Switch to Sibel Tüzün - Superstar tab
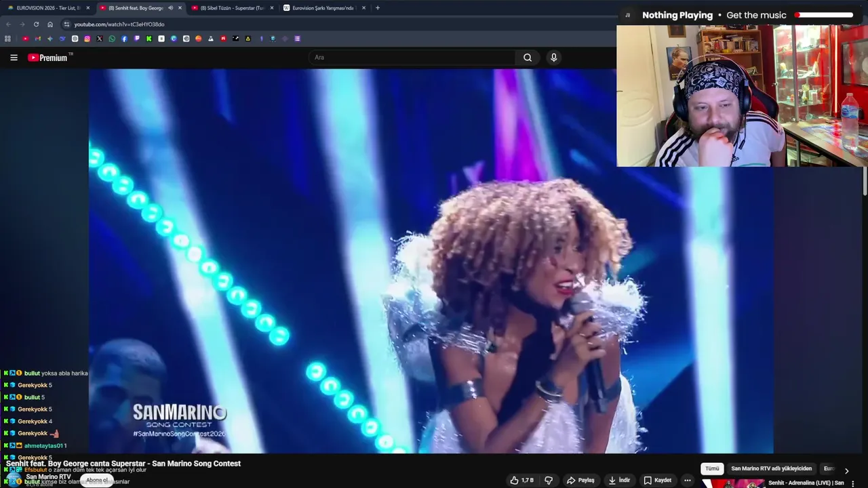868x488 pixels. (231, 8)
